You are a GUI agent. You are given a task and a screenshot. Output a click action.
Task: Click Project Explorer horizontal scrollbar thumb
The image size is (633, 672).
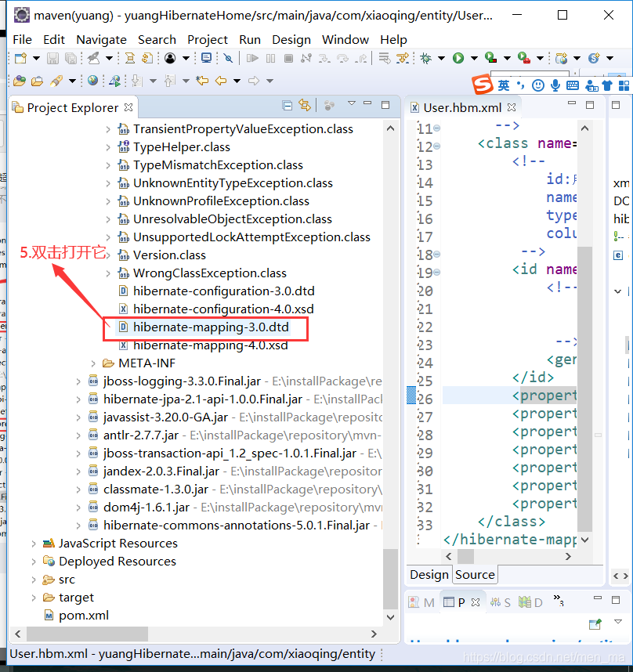coord(88,634)
